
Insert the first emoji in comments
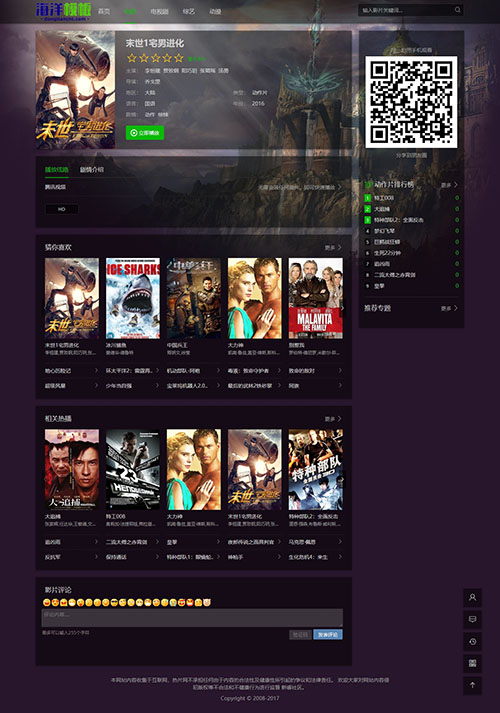tap(46, 603)
